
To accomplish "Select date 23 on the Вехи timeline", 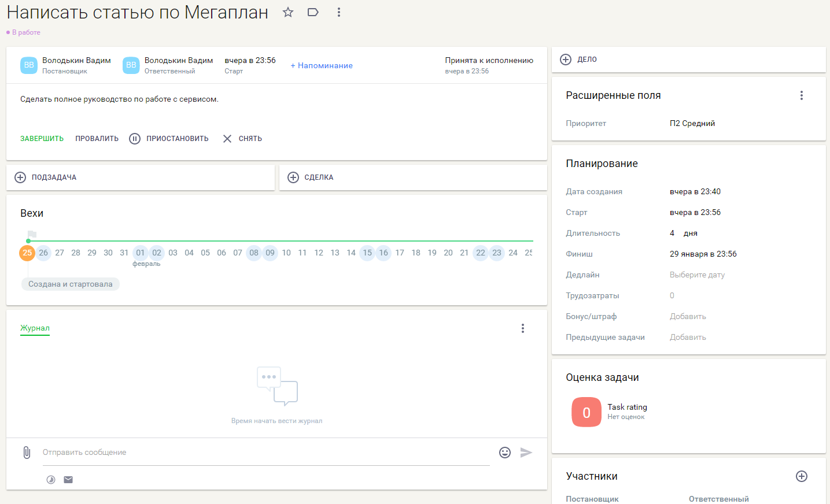I will pos(497,253).
